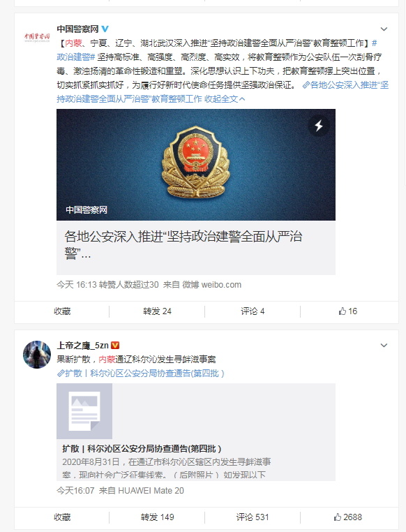The image size is (406, 532).
Task: Open 上帝之鹰_5zn profile avatar
Action: point(36,355)
